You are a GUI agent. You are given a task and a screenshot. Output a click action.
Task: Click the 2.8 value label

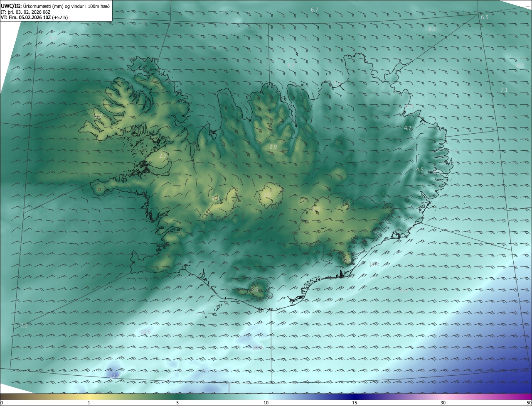point(347,261)
